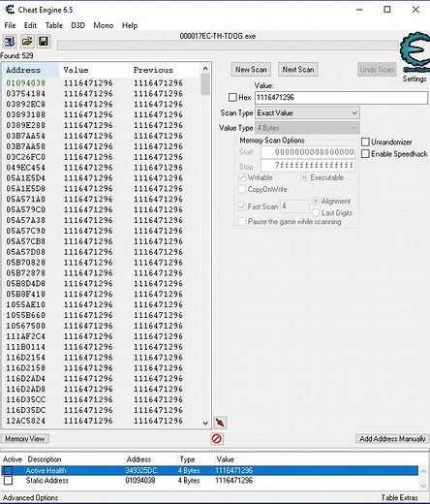The image size is (430, 504).
Task: Enable the Unrandomizer checkbox
Action: (x=365, y=142)
